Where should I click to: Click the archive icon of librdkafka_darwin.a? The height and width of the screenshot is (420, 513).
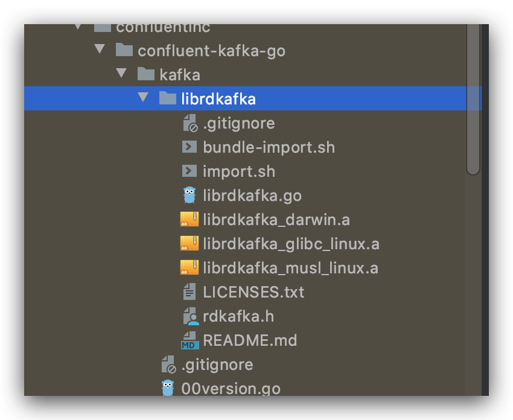pos(190,220)
